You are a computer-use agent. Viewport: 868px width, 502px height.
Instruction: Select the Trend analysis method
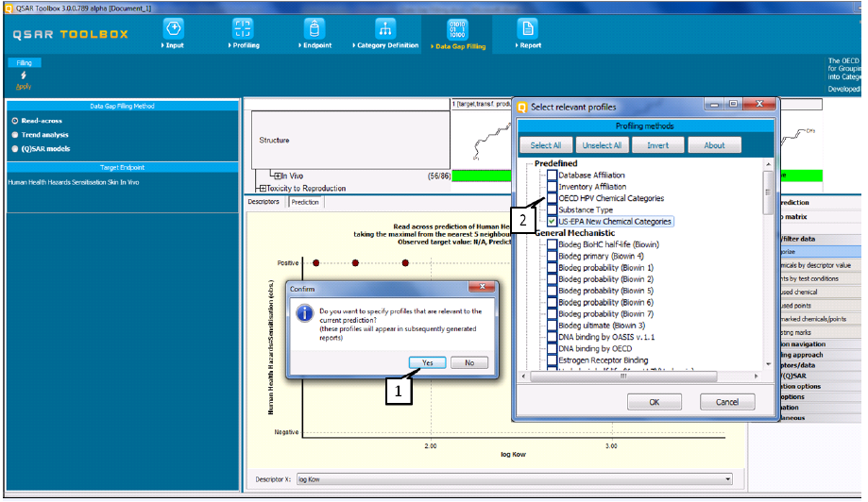pos(15,135)
